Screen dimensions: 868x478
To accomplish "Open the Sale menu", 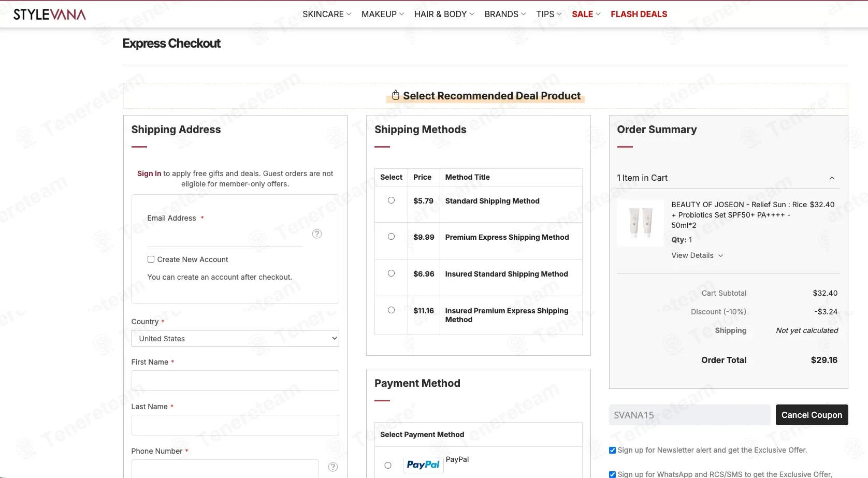I will (x=586, y=15).
